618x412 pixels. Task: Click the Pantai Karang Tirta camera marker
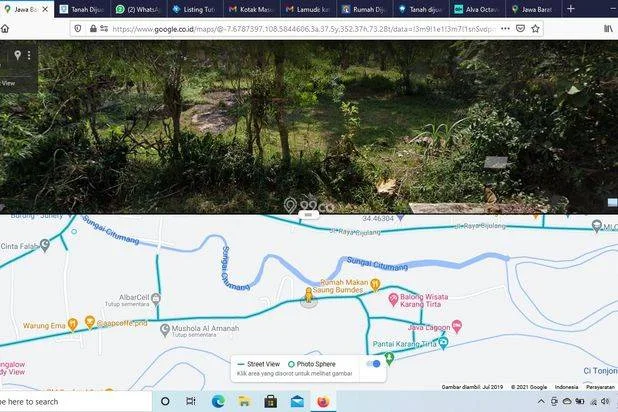point(443,343)
